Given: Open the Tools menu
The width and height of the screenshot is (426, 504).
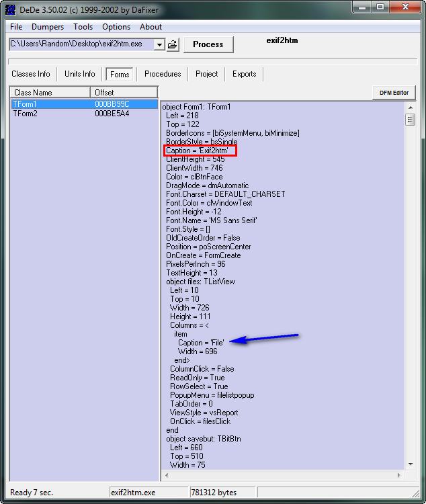Looking at the screenshot, I should point(83,27).
